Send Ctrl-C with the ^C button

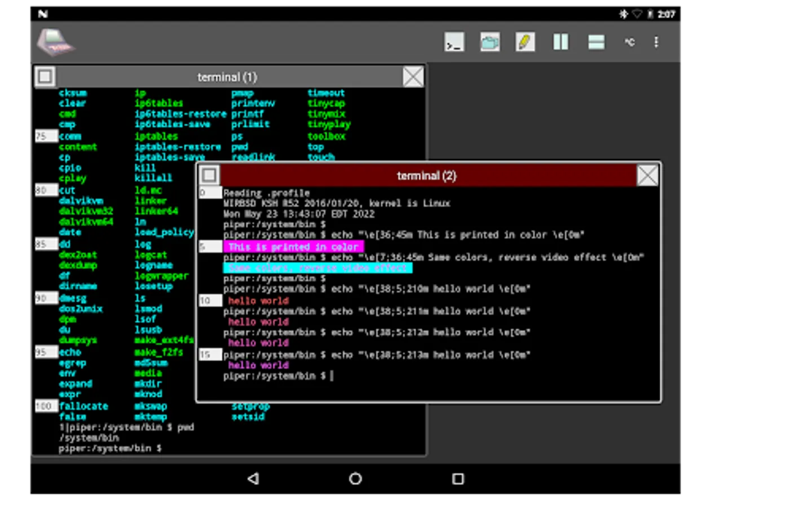pos(629,42)
